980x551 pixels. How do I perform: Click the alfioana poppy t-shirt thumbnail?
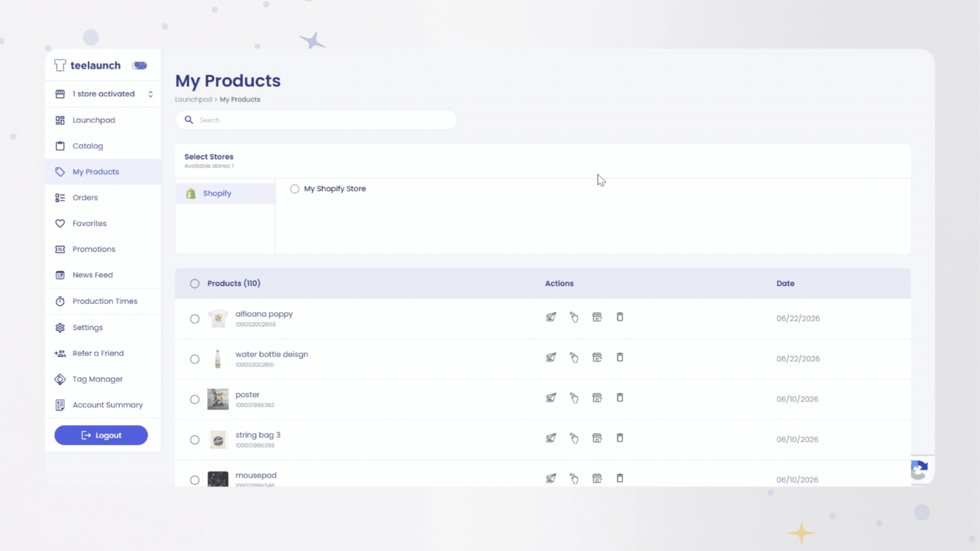(218, 318)
